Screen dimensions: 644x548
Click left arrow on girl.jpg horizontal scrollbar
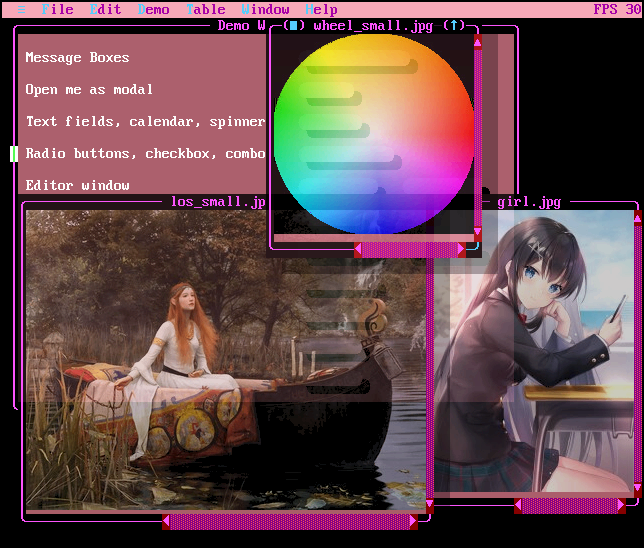518,506
